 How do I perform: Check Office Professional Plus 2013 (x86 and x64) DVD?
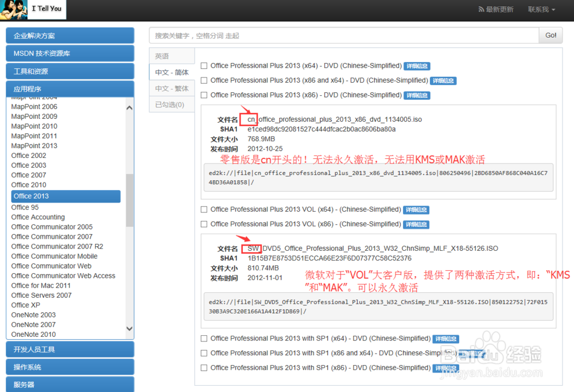(x=204, y=80)
